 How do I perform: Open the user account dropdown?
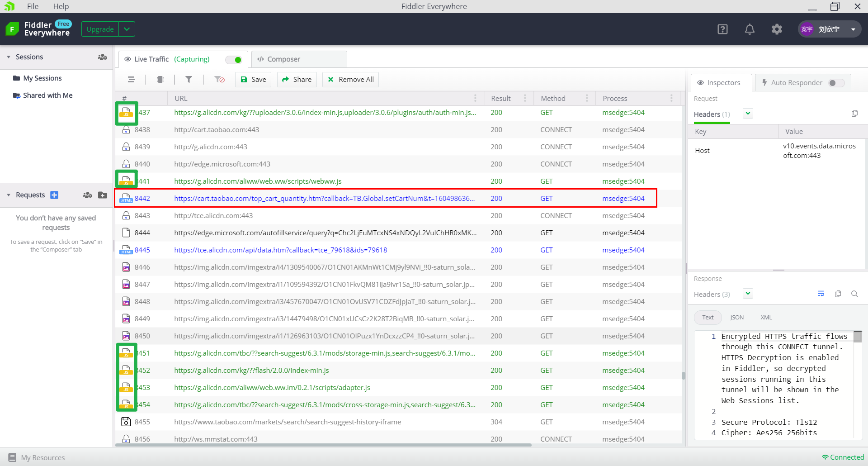point(853,29)
